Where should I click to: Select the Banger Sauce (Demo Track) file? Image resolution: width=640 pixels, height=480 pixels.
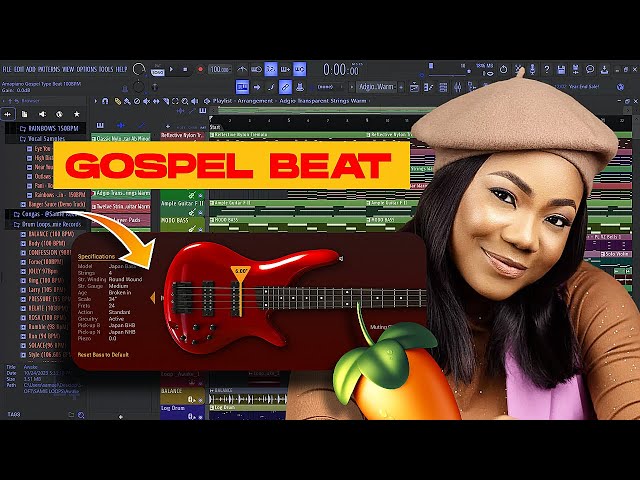53,204
